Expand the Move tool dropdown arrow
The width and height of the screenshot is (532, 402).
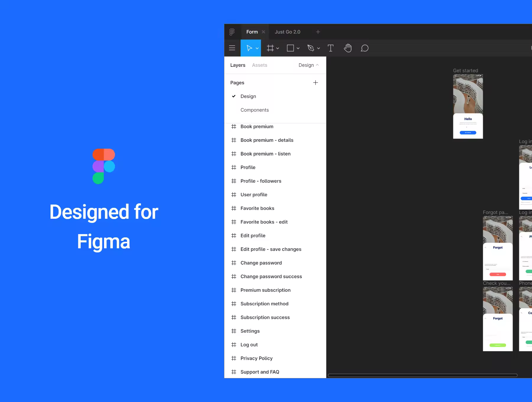coord(257,48)
